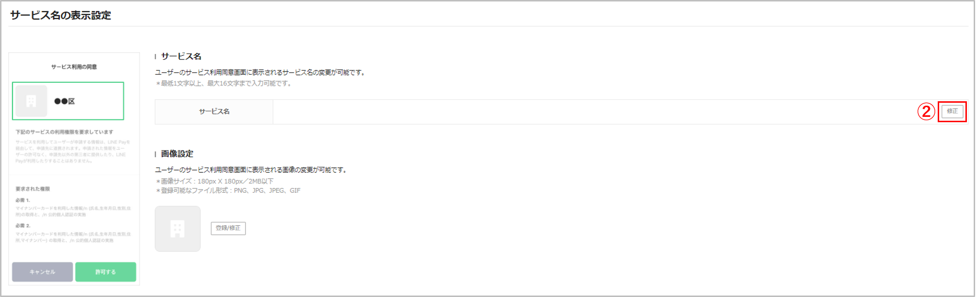The height and width of the screenshot is (297, 980).
Task: Click the 登録可能なファイル形式 note line
Action: (x=228, y=191)
